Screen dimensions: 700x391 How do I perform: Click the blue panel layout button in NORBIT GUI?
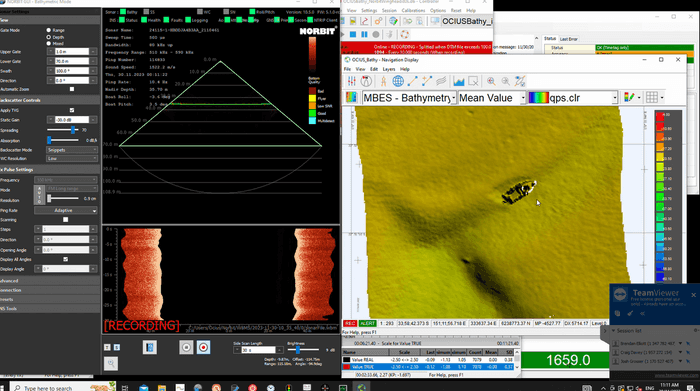click(150, 347)
